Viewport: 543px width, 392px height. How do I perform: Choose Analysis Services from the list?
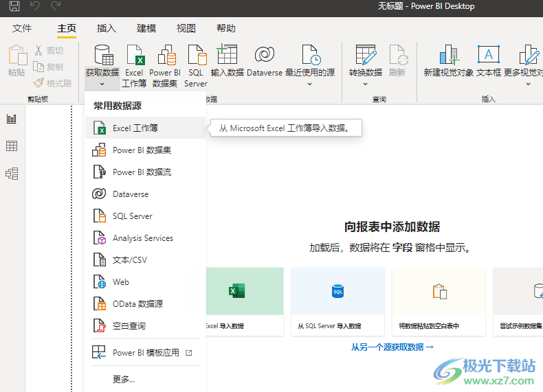click(145, 238)
